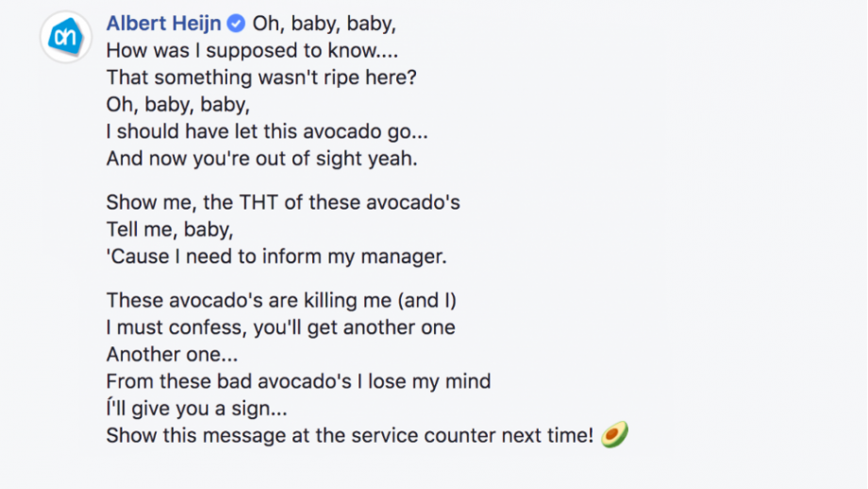The width and height of the screenshot is (868, 489).
Task: Click "These avocado's are killing me (and I)"
Action: click(x=281, y=300)
